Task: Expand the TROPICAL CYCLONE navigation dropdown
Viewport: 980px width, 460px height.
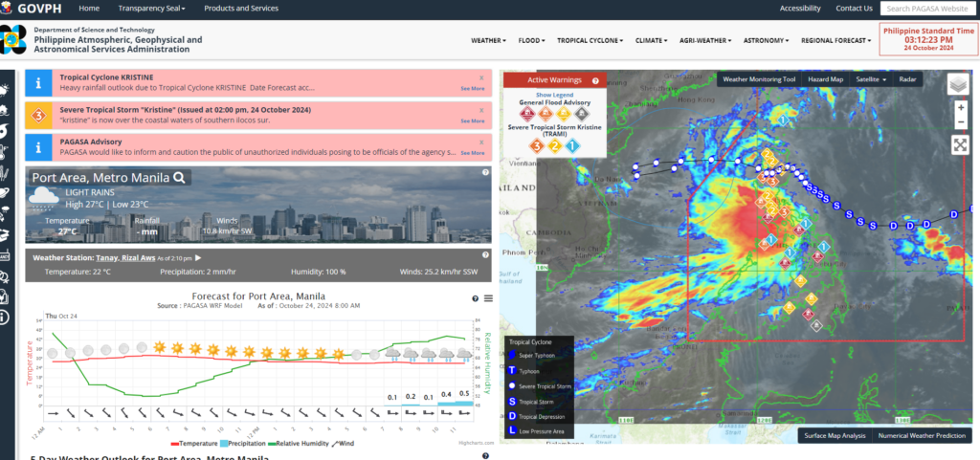Action: coord(590,40)
